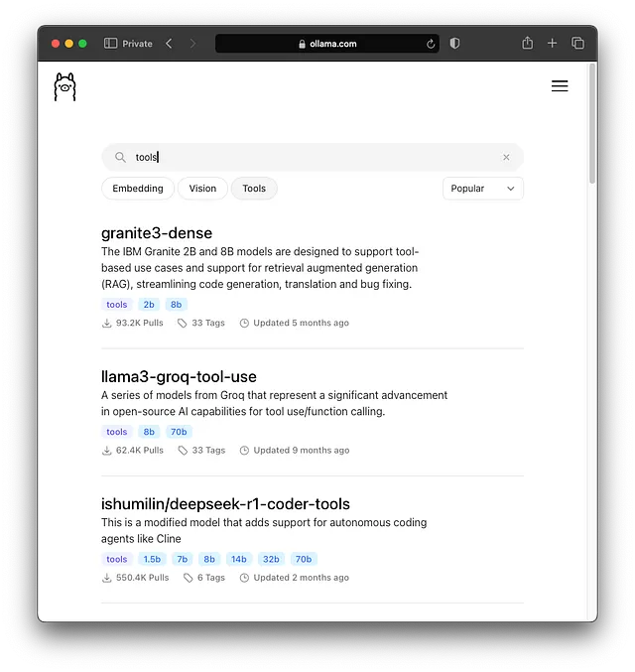The width and height of the screenshot is (635, 672).
Task: Show the tab overview
Action: 577,44
